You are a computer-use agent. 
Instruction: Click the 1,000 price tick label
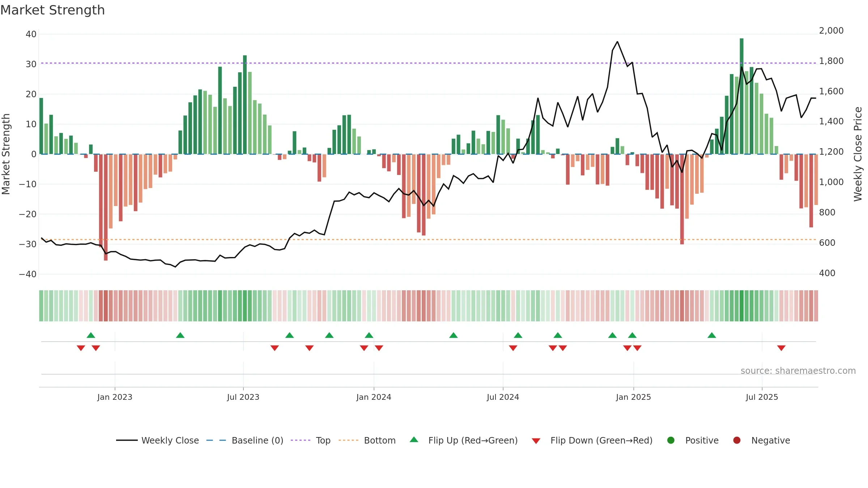click(x=831, y=182)
